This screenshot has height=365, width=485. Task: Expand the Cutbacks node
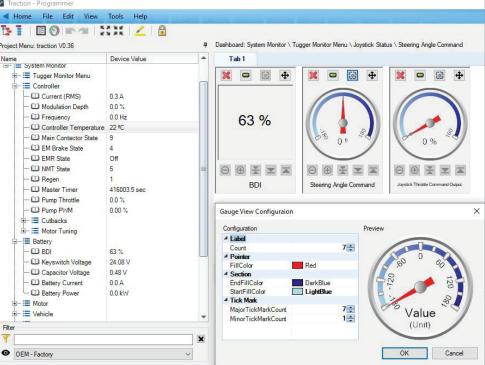click(23, 221)
